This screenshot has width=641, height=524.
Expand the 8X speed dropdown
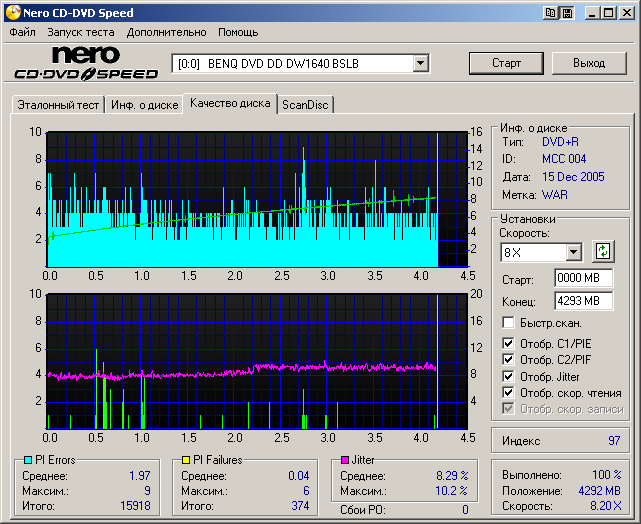click(573, 252)
